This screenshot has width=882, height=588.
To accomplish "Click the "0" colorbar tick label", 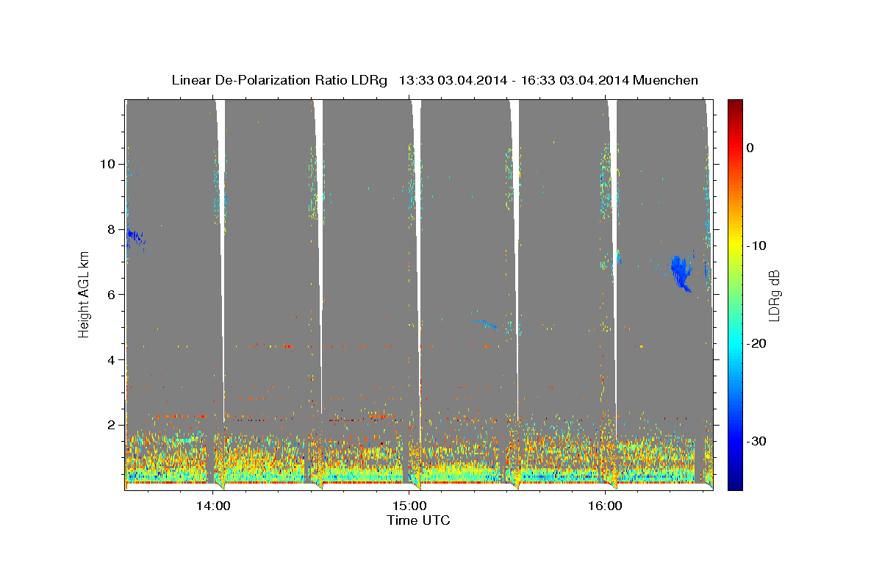I will click(750, 148).
